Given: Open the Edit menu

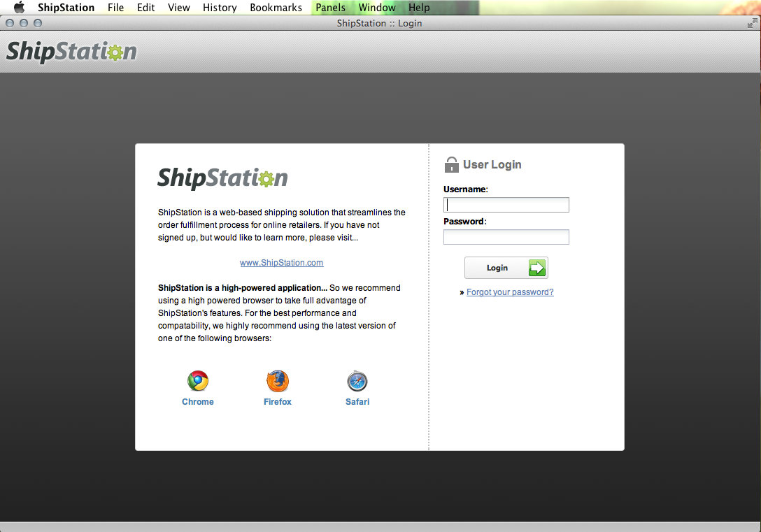Looking at the screenshot, I should pyautogui.click(x=145, y=7).
